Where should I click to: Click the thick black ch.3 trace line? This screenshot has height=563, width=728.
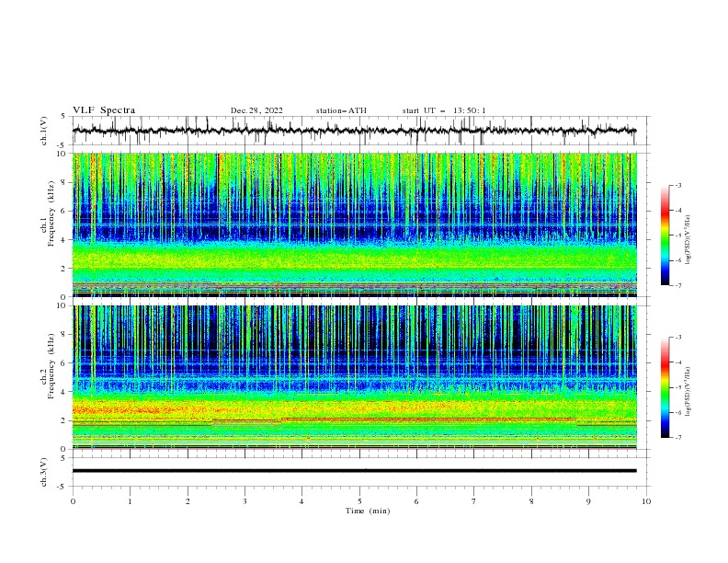(354, 471)
